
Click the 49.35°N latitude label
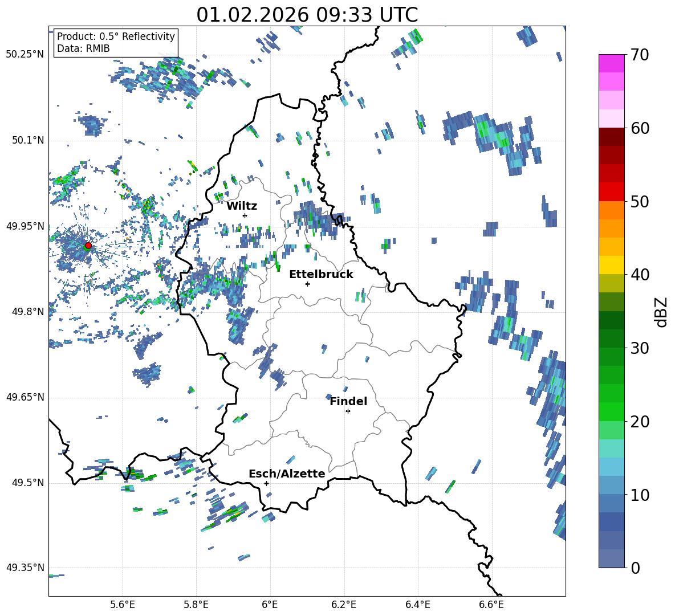[25, 568]
